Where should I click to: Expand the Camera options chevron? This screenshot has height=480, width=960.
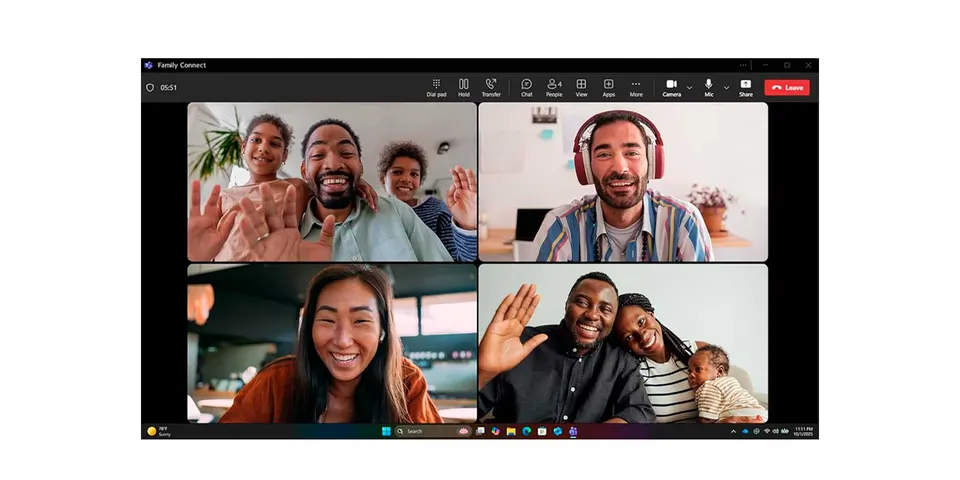click(x=689, y=88)
